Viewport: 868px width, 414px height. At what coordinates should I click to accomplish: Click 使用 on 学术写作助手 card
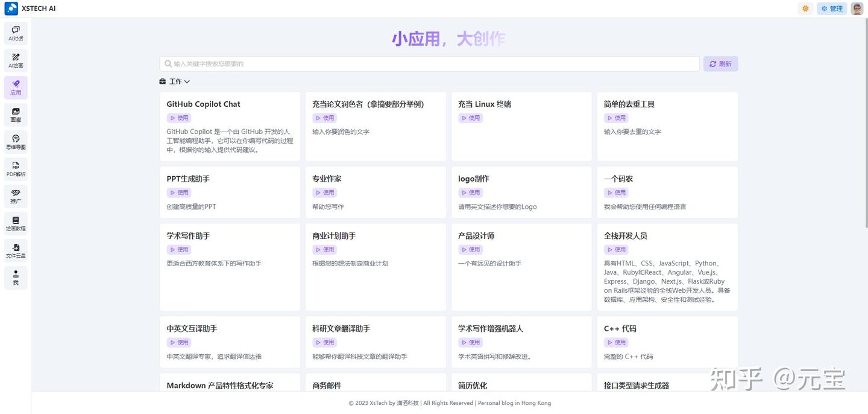[x=179, y=250]
